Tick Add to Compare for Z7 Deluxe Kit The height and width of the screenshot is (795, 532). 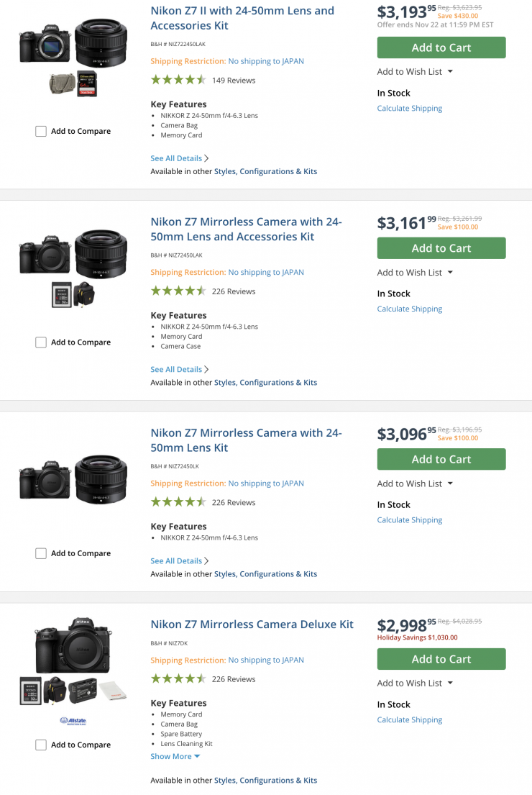[41, 745]
